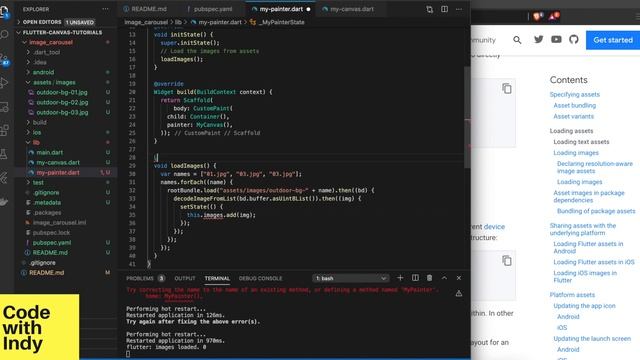The width and height of the screenshot is (640, 360).
Task: Maximize the panel with the up chevron
Action: (x=444, y=278)
